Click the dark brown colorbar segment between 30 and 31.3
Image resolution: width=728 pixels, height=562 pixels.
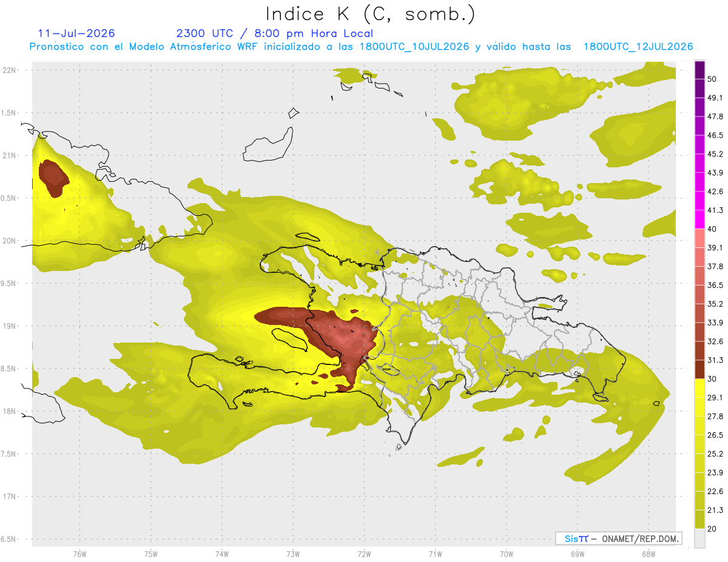(700, 369)
